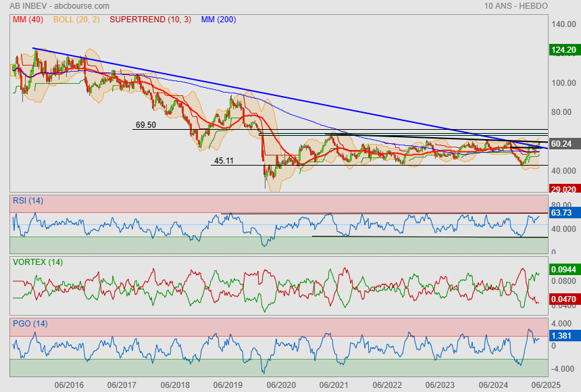Click the RSI (14) panel label
The image size is (581, 392).
[28, 201]
